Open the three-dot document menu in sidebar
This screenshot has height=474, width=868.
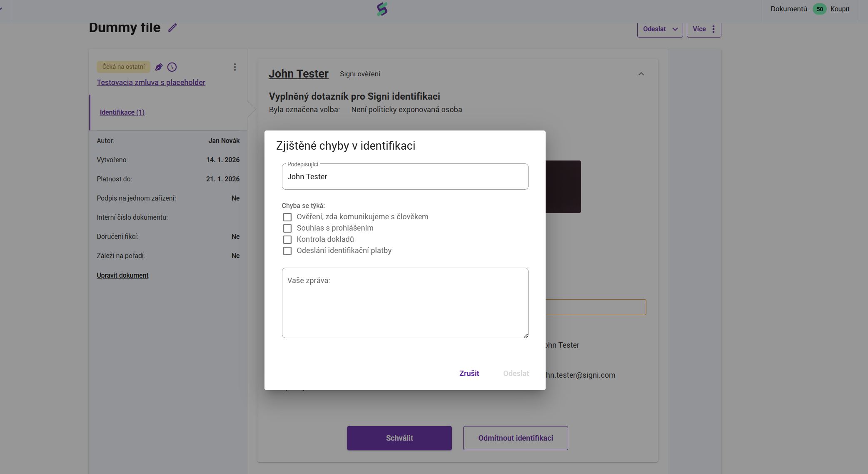coord(235,67)
